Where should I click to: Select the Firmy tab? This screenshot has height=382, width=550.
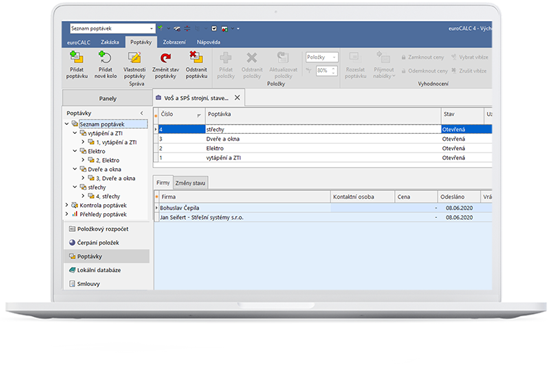pyautogui.click(x=163, y=182)
